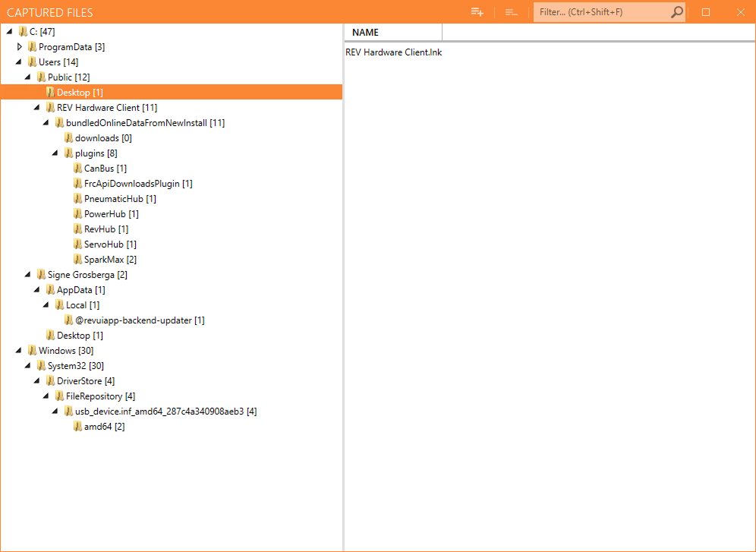Screen dimensions: 756x552
Task: Click the magnifier search icon in filter box
Action: point(676,12)
